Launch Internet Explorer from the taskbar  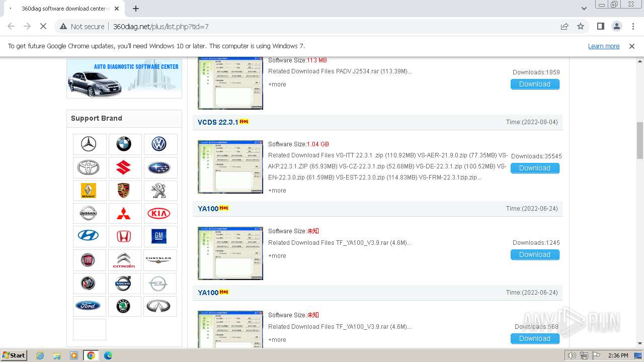(x=40, y=355)
